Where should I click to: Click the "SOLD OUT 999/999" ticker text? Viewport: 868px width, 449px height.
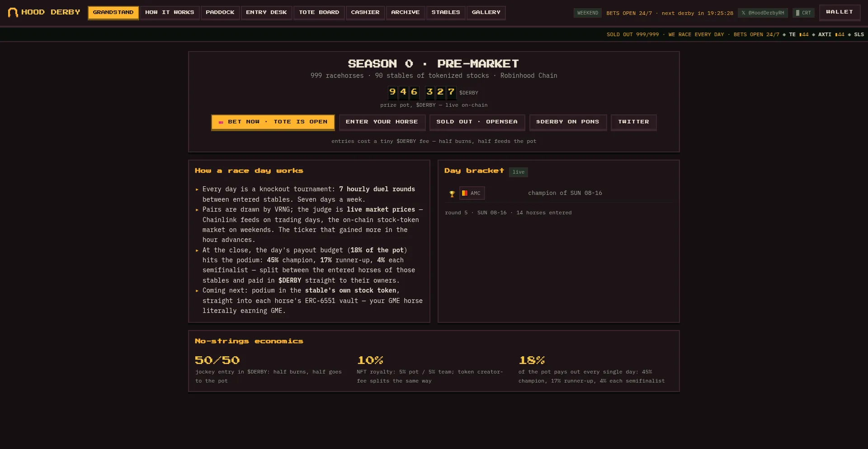click(632, 34)
